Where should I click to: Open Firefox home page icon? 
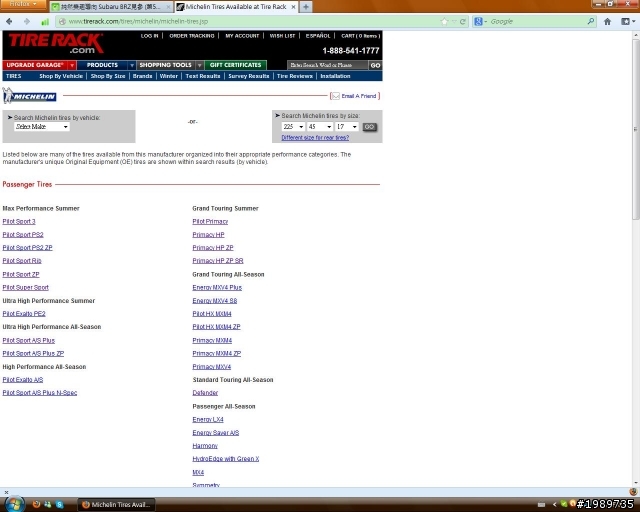pyautogui.click(x=607, y=21)
